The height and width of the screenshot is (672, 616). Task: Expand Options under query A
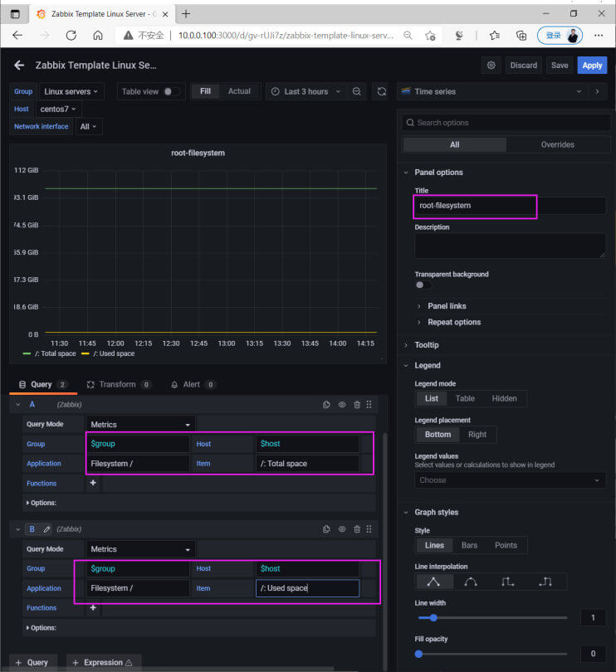point(42,503)
